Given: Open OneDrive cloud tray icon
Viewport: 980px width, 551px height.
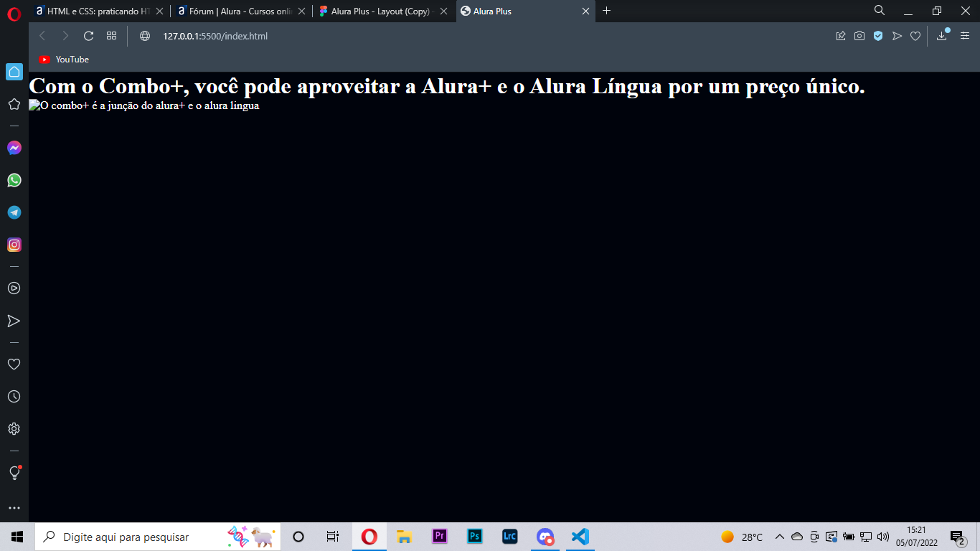Looking at the screenshot, I should [x=797, y=537].
